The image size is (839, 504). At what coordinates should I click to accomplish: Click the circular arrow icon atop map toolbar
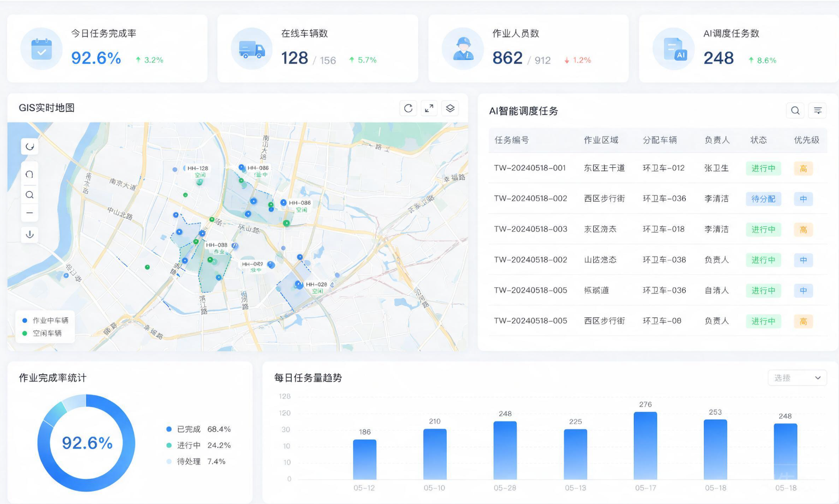click(30, 147)
